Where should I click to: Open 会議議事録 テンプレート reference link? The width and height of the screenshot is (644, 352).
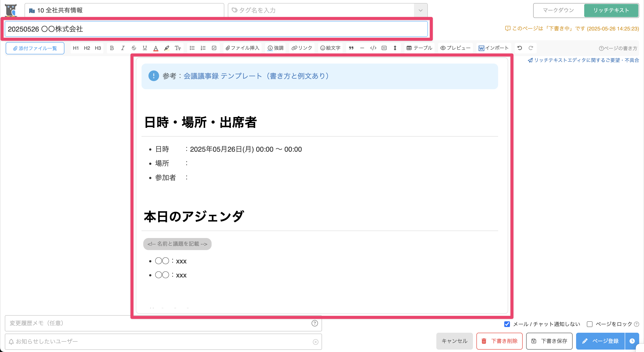point(256,76)
